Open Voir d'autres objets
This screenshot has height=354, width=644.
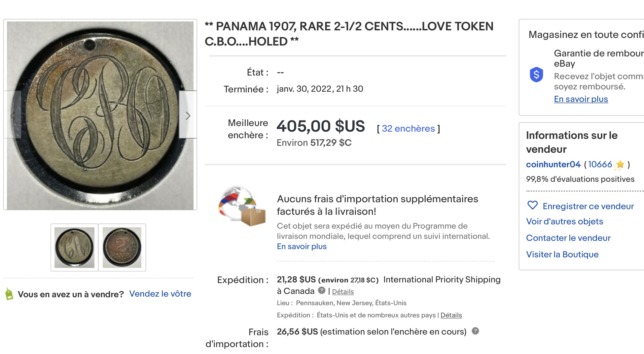click(x=564, y=221)
